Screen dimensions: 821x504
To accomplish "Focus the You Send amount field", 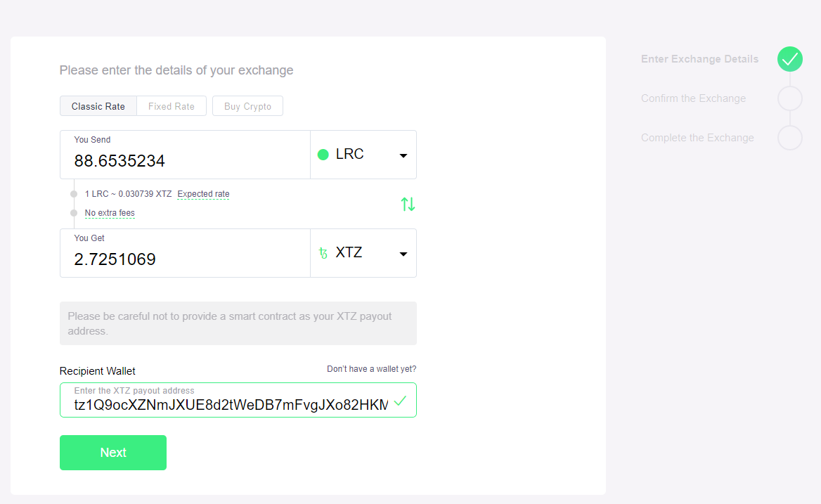I will pyautogui.click(x=186, y=155).
